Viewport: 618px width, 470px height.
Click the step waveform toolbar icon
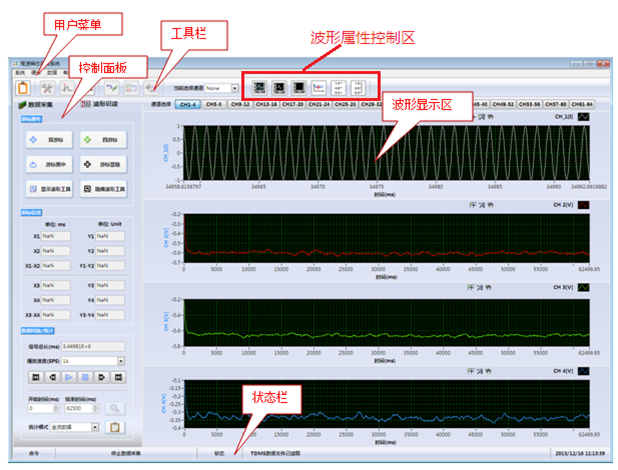[67, 88]
